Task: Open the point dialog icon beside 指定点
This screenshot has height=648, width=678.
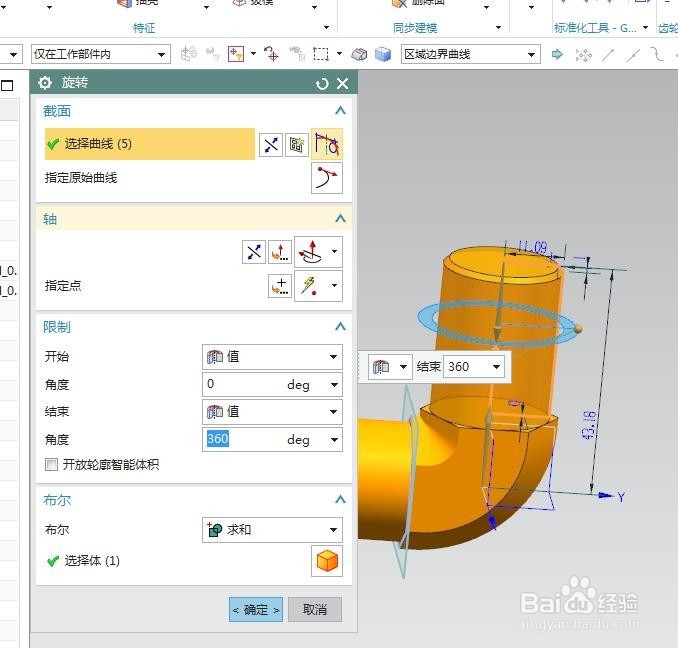Action: pyautogui.click(x=280, y=286)
